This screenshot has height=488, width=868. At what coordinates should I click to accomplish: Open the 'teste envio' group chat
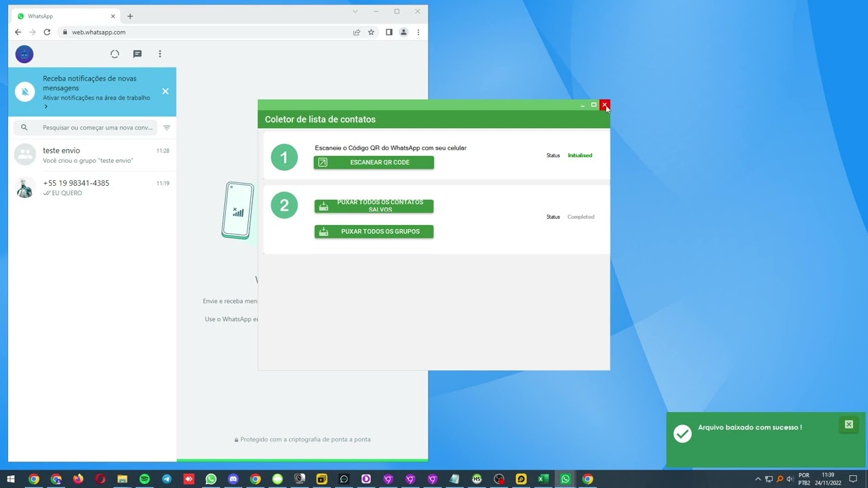(92, 155)
